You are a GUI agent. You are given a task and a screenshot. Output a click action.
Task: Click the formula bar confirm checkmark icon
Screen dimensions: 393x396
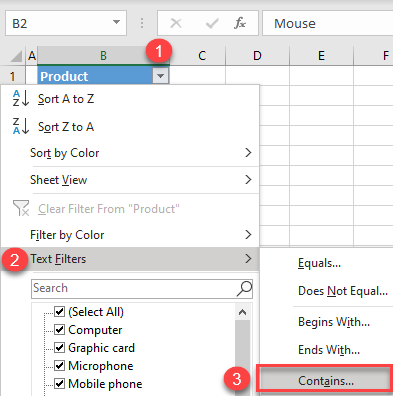point(212,23)
